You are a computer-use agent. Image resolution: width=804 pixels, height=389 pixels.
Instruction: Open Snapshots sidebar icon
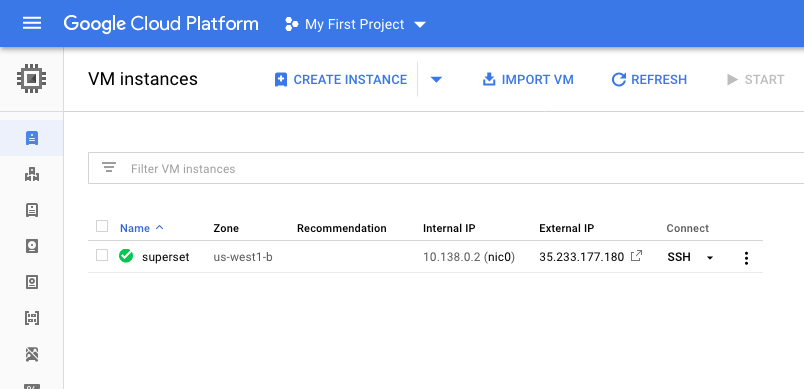[x=32, y=282]
